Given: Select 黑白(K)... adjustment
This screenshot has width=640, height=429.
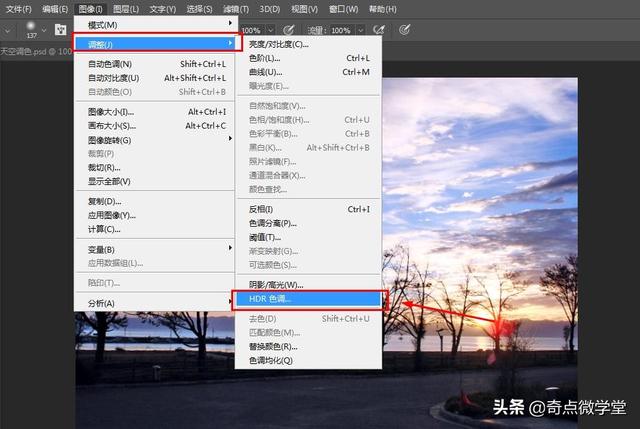Looking at the screenshot, I should point(309,147).
